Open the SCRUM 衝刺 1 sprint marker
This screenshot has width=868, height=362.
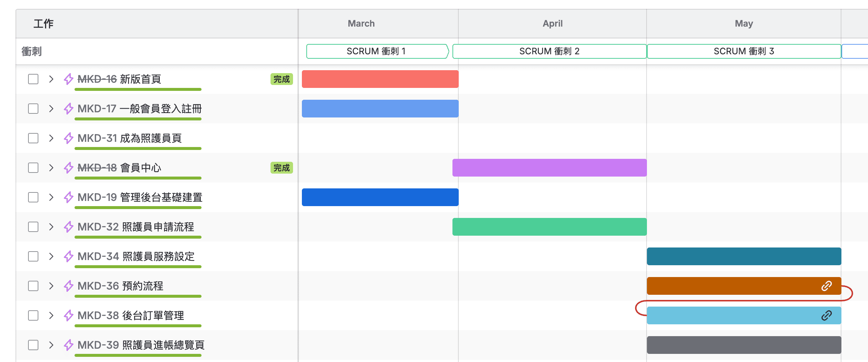coord(378,51)
